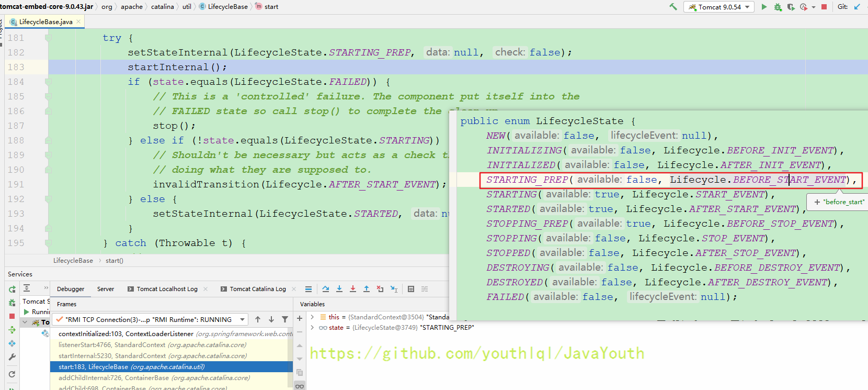Screen dimensions: 868x390
Task: Click the LifecycleBase breadcrumb in top navigation bar
Action: [227, 7]
